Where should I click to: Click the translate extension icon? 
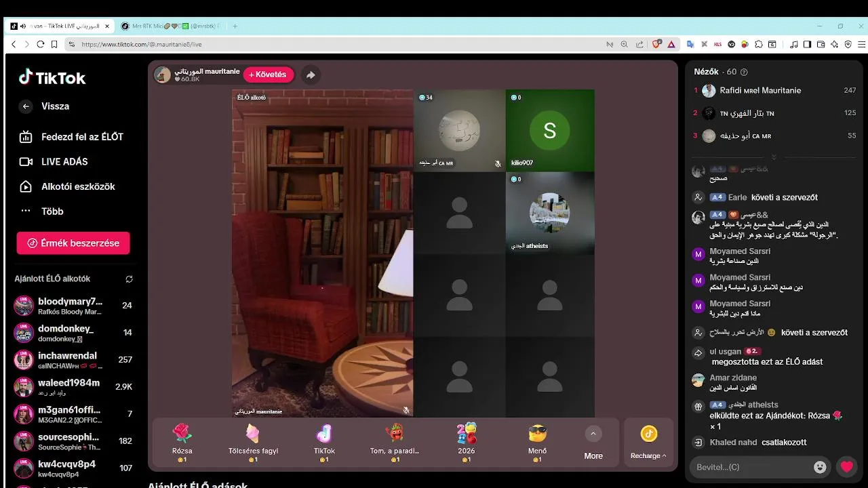click(x=690, y=44)
